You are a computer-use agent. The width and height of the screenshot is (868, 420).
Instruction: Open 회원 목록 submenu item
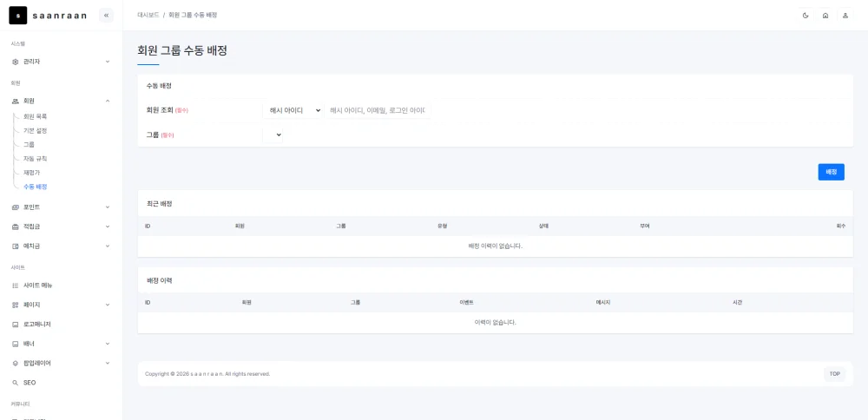point(36,117)
